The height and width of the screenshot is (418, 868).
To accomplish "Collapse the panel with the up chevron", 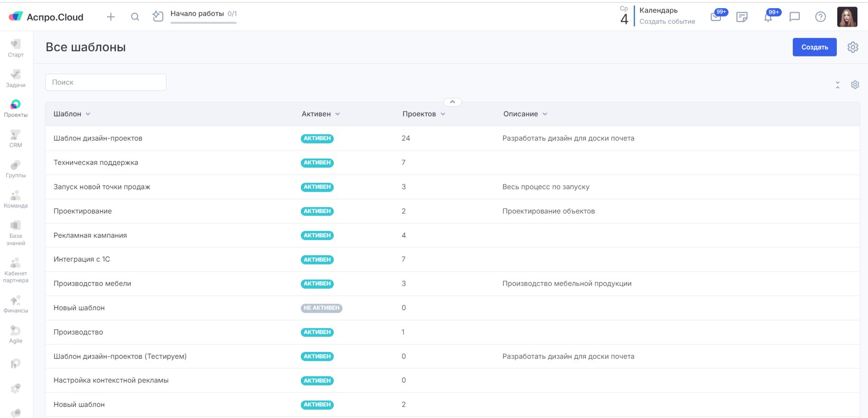I will pos(452,102).
